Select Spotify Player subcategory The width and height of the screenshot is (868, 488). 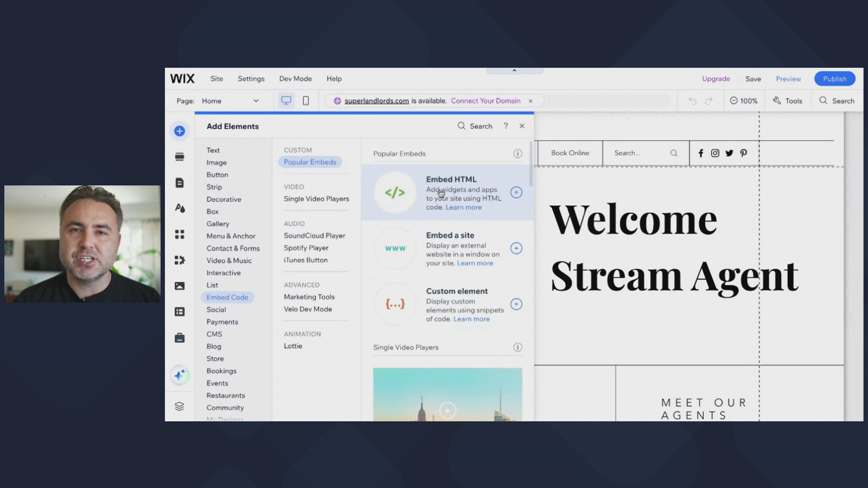pyautogui.click(x=306, y=248)
